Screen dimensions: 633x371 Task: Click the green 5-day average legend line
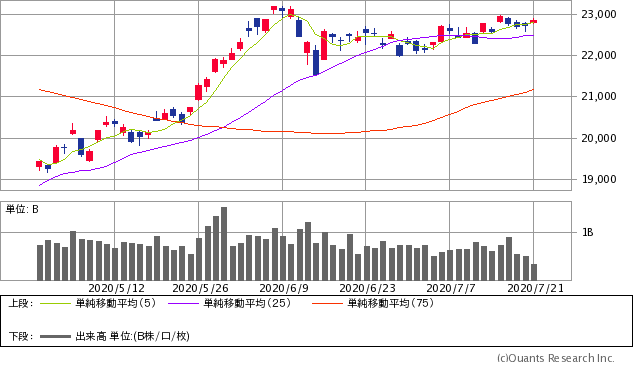(x=55, y=304)
